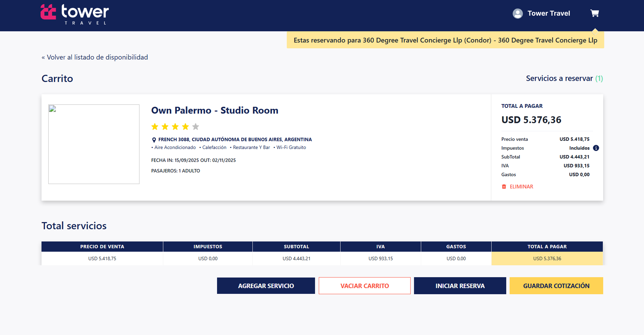Start booking with Iniciar Reserva
This screenshot has height=335, width=644.
pyautogui.click(x=460, y=286)
